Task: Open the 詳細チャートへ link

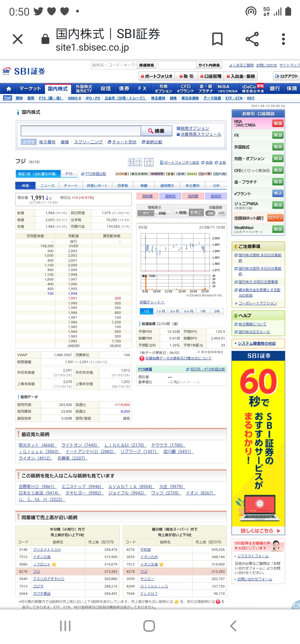Action: tap(152, 302)
